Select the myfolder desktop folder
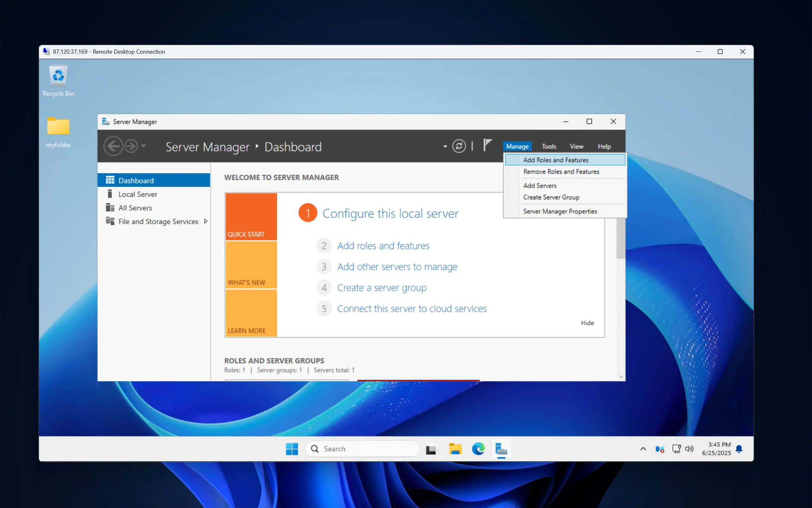Viewport: 812px width, 508px height. pyautogui.click(x=58, y=132)
